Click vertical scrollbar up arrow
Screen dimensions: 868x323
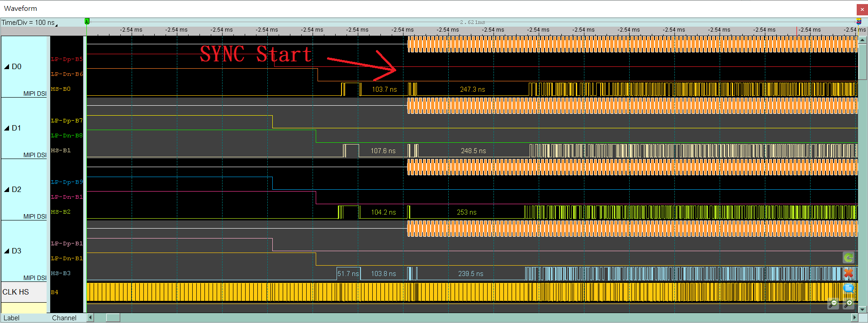point(863,40)
